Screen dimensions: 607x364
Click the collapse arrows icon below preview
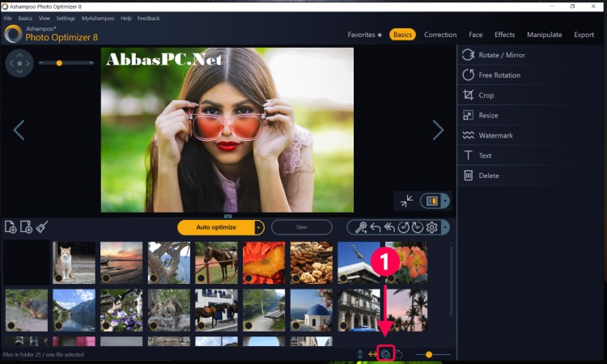tap(406, 201)
